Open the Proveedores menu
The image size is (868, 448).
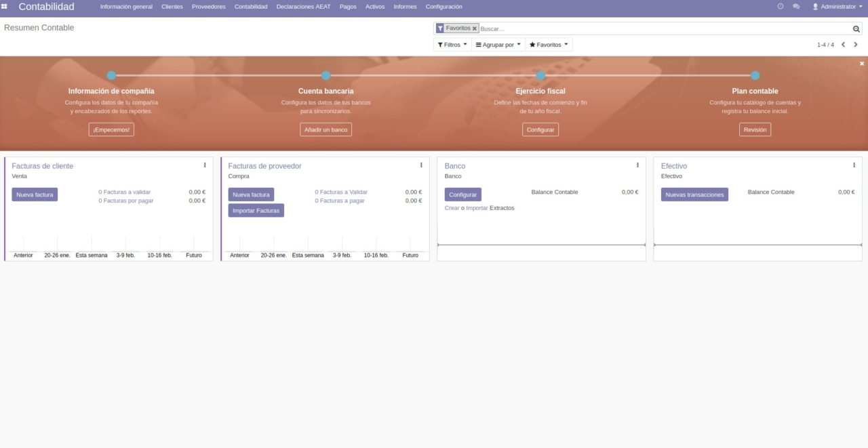coord(208,7)
